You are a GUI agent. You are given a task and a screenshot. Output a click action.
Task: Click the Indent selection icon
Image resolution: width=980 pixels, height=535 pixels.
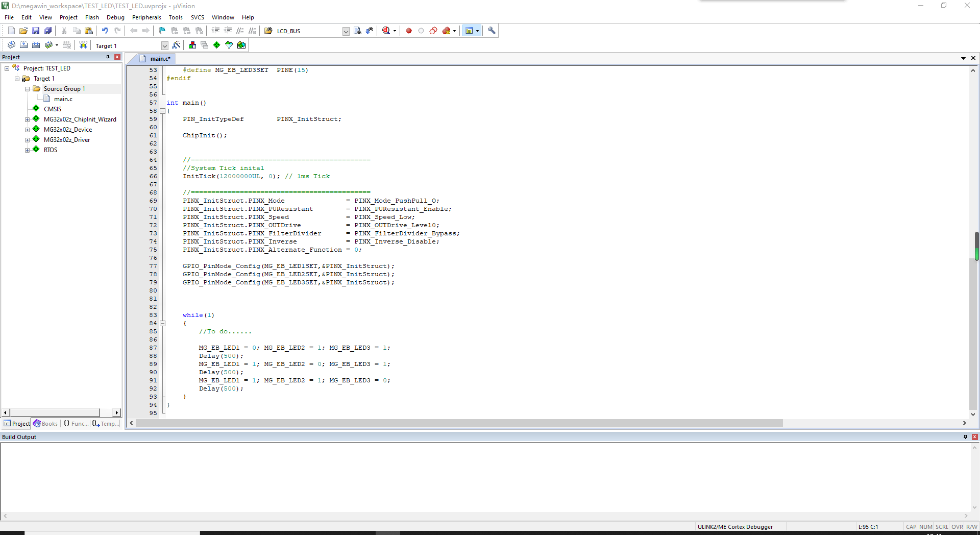click(x=216, y=31)
